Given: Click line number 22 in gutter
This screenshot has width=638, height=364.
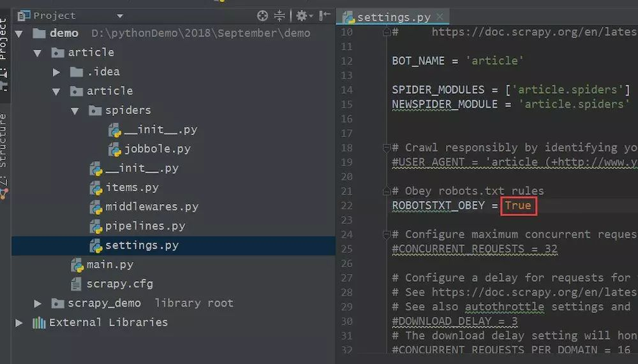Looking at the screenshot, I should 346,206.
